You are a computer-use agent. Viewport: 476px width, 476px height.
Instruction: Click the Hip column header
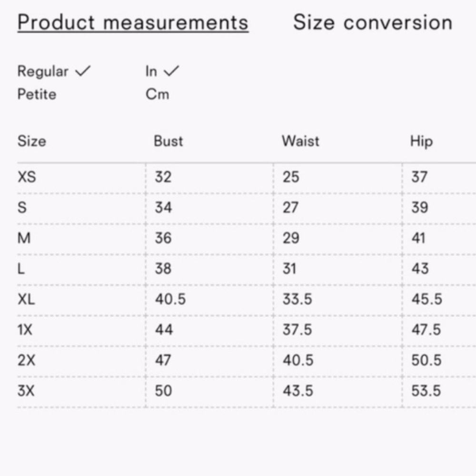coord(421,142)
